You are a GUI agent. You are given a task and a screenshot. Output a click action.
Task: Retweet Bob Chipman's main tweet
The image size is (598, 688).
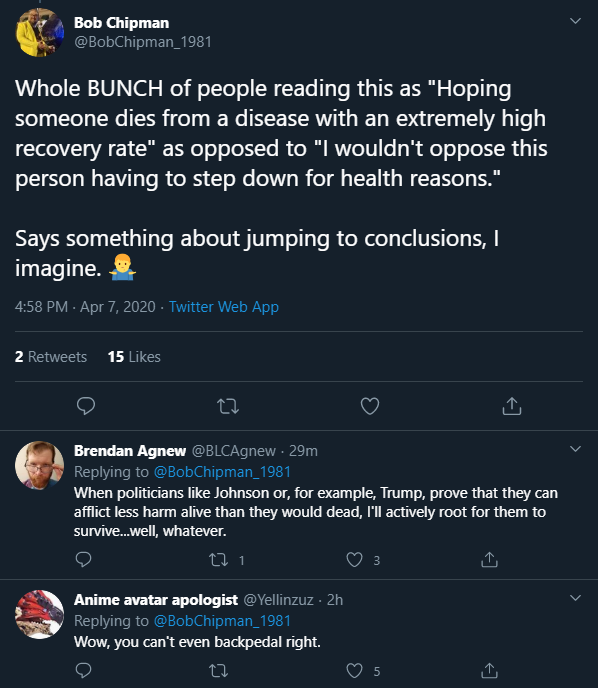tap(228, 406)
